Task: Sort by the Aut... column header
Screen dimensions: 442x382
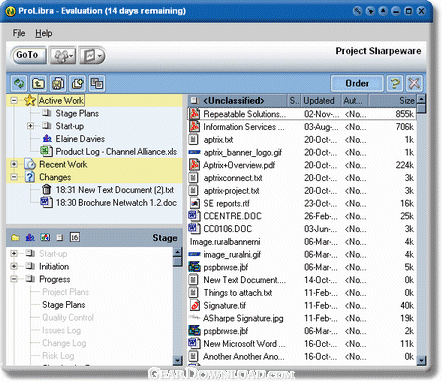Action: (x=355, y=101)
